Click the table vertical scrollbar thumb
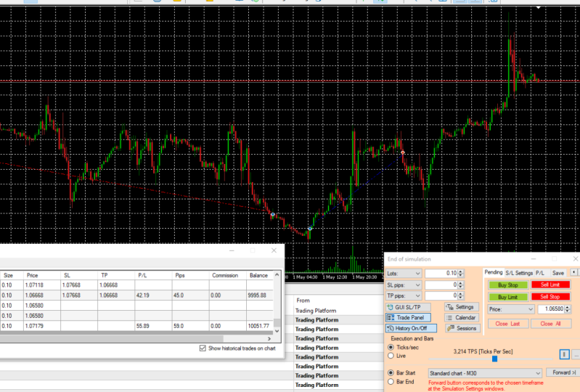Viewport: 580px width, 392px height. click(277, 322)
